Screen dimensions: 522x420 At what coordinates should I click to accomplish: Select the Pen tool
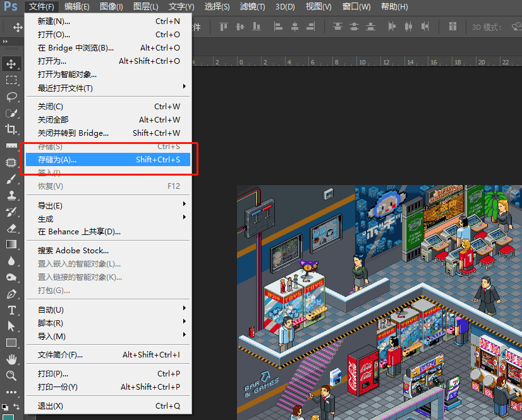point(11,294)
